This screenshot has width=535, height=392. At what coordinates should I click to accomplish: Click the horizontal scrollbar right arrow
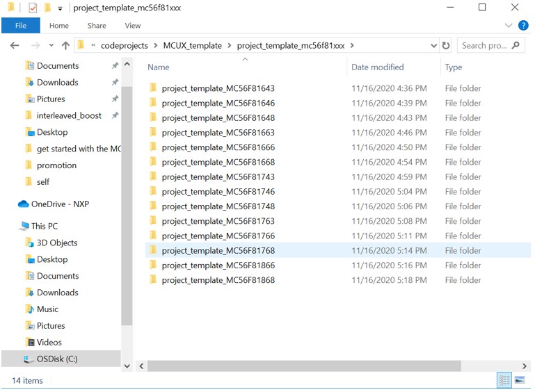524,366
